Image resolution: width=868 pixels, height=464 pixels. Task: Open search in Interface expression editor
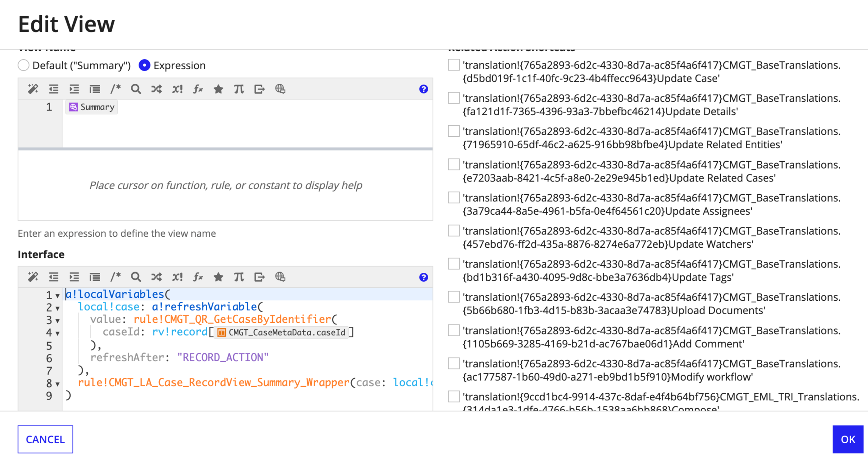pos(136,277)
